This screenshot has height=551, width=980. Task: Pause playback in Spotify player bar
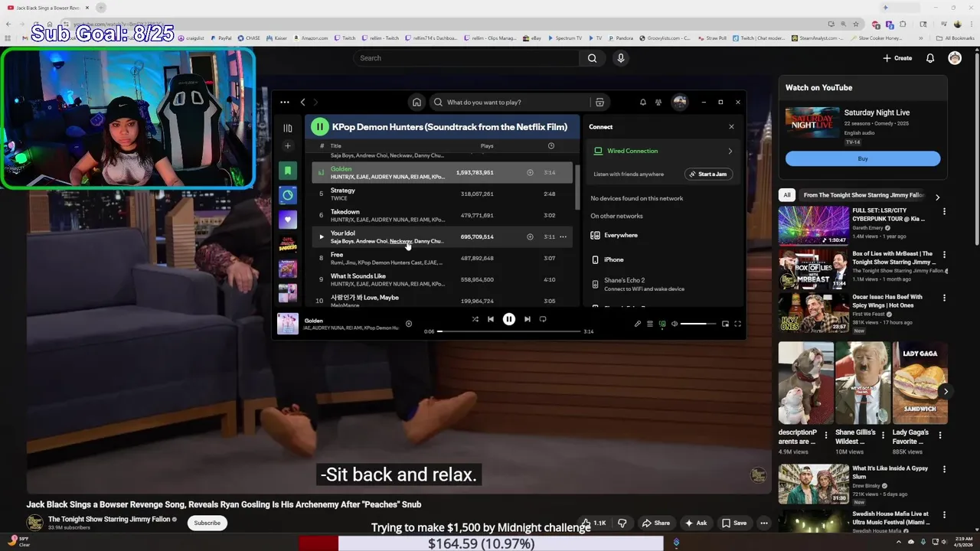pos(509,319)
